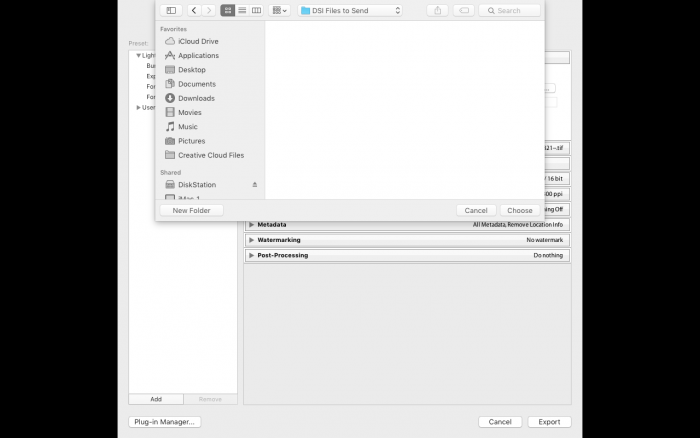
Task: Switch file dialog to column view
Action: [256, 10]
